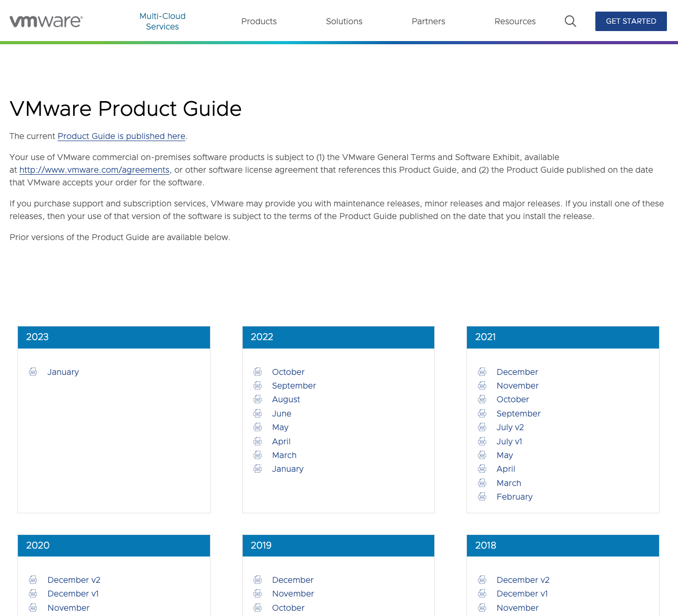Image resolution: width=678 pixels, height=616 pixels.
Task: Open the Resources menu
Action: coord(515,21)
